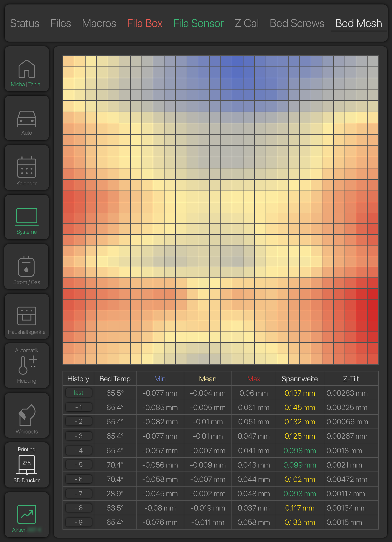
Task: Load history entry - 5
Action: (78, 464)
